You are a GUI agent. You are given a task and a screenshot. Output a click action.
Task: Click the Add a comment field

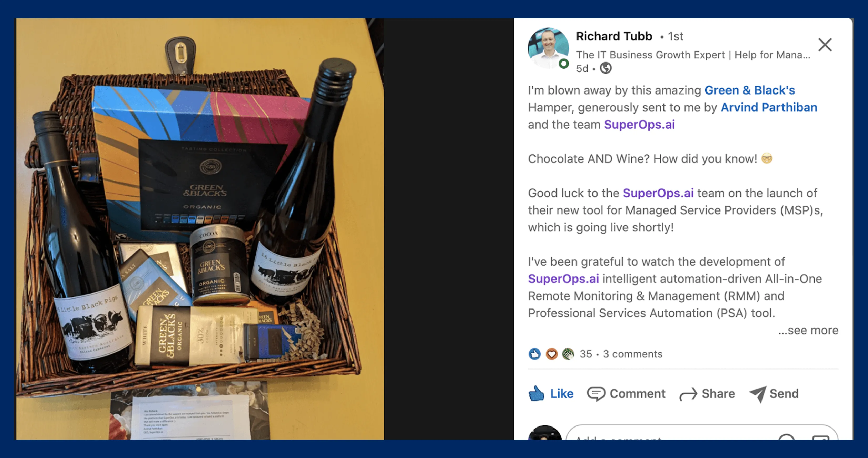pos(702,432)
